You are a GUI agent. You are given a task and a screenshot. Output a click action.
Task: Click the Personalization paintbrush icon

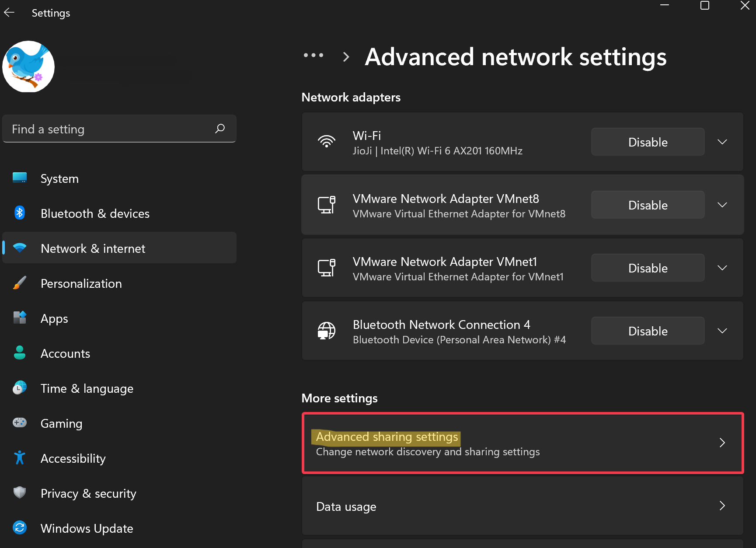pyautogui.click(x=20, y=283)
